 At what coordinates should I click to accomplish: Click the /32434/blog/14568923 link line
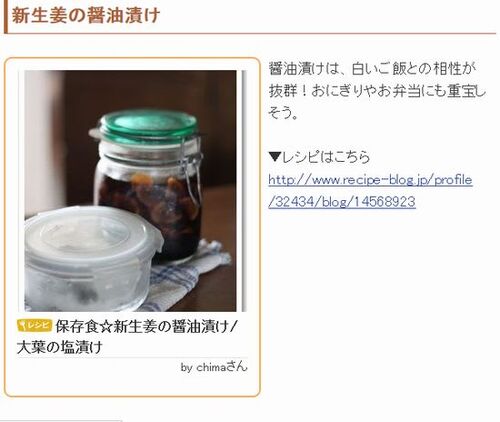pyautogui.click(x=342, y=202)
